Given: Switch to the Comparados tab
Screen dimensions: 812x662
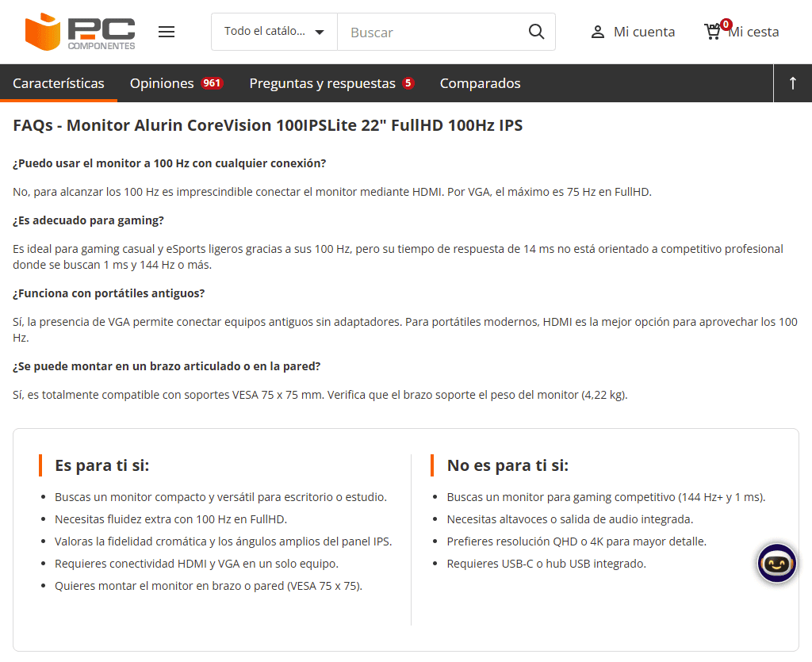Looking at the screenshot, I should [480, 83].
